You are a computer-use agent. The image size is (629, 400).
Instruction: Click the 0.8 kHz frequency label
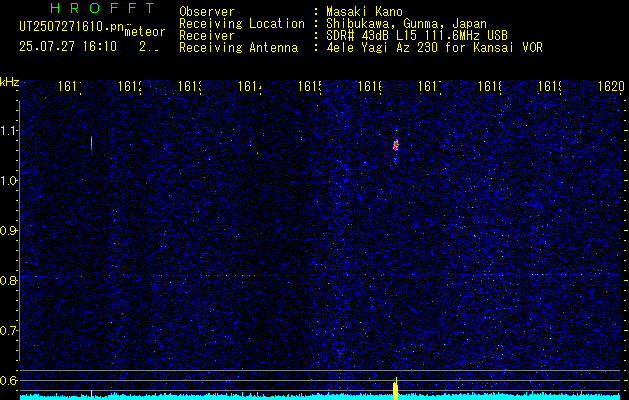pyautogui.click(x=8, y=280)
